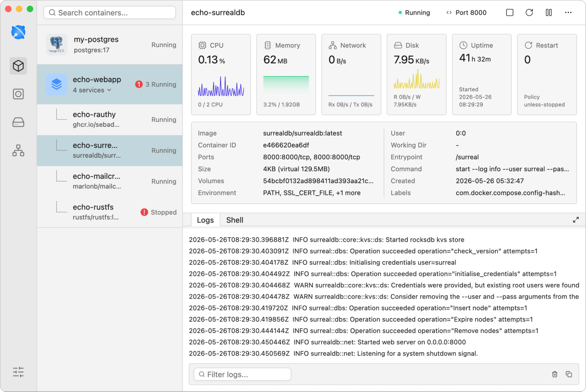Open the Volumes drive icon in the sidebar
The width and height of the screenshot is (586, 392).
(18, 122)
